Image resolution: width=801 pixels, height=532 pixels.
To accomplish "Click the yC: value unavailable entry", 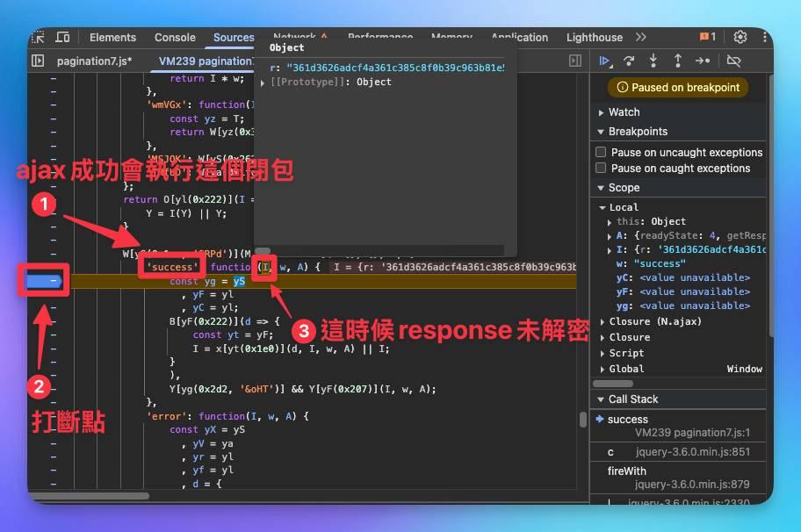I will (683, 277).
